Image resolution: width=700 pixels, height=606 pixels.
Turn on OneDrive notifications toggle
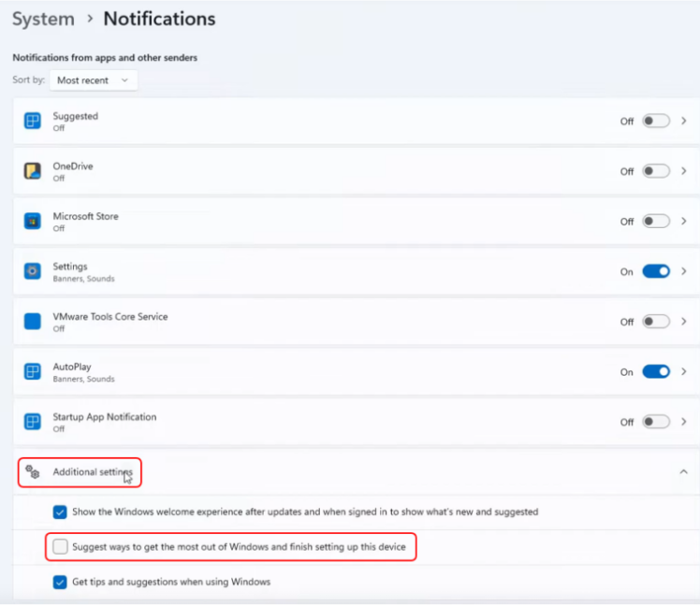point(656,171)
